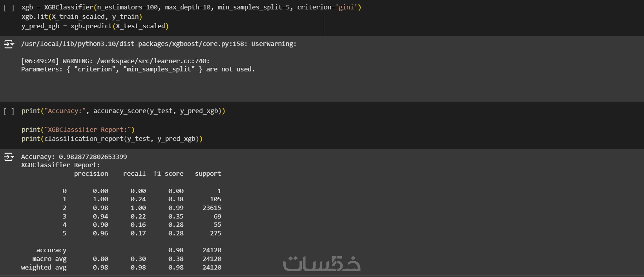The height and width of the screenshot is (277, 644).
Task: Place cursor on print Accuracy code line
Action: point(123,111)
